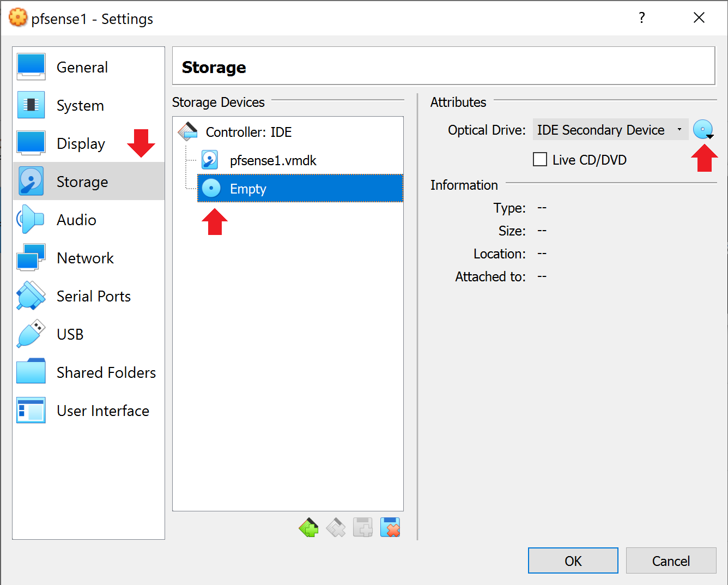Screen dimensions: 728x585
Task: Select the pfsense1.vmdk hard disk icon
Action: click(210, 160)
